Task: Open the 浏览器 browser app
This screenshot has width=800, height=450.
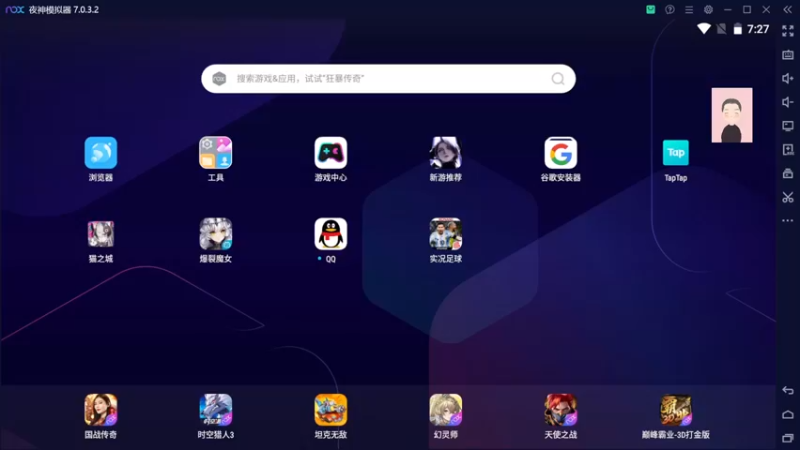Action: click(x=101, y=153)
